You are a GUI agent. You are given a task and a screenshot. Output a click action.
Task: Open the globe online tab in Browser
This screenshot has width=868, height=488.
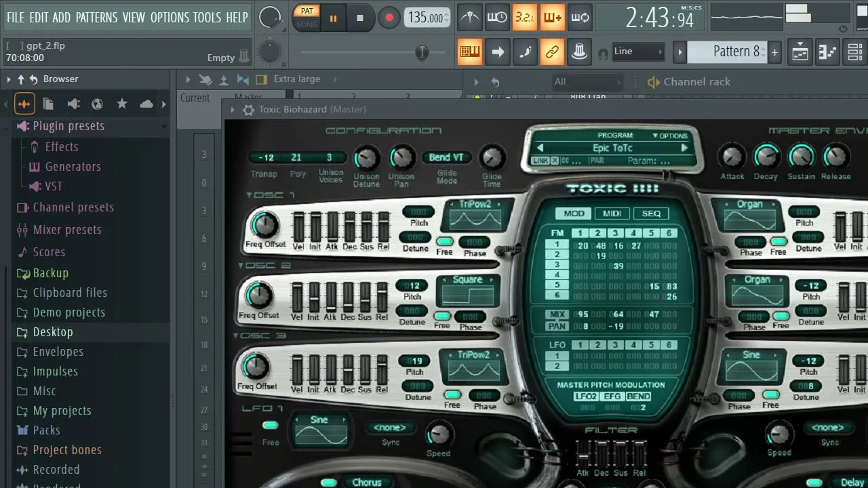(98, 104)
